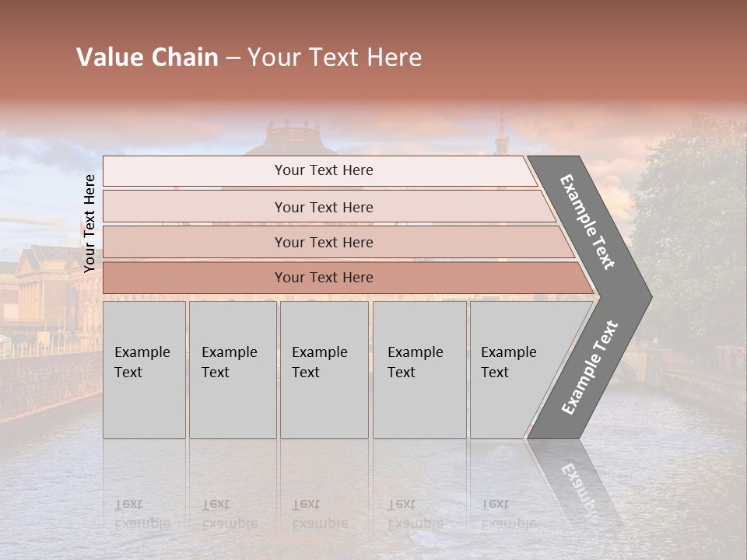Viewport: 747px width, 560px height.
Task: Select the third "Your Text Here" bar from top
Action: coord(323,242)
